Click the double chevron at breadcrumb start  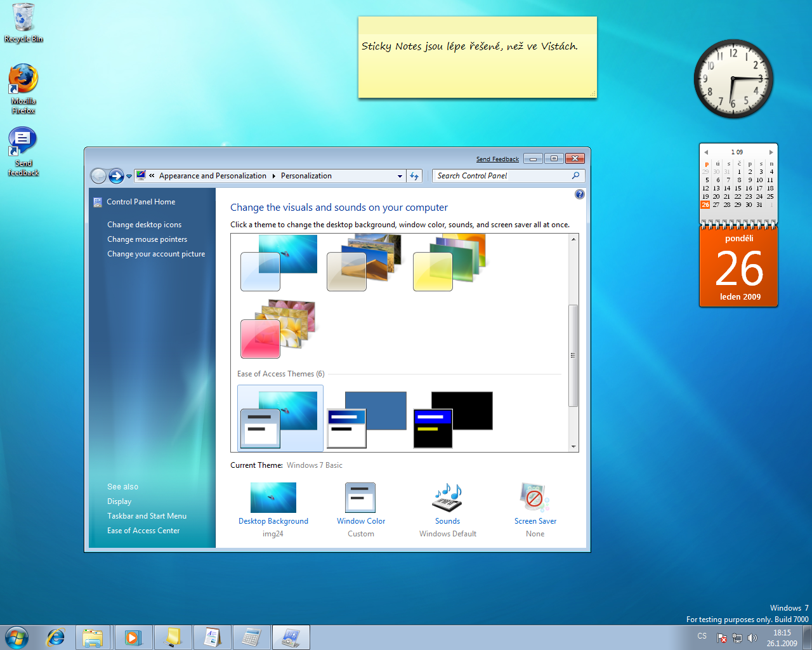click(152, 176)
